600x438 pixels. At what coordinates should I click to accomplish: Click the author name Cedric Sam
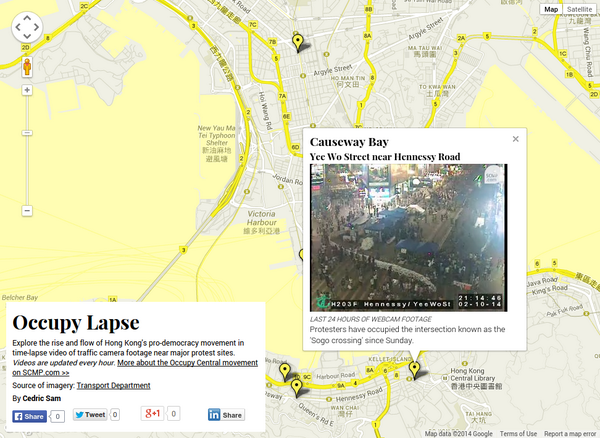(42, 398)
